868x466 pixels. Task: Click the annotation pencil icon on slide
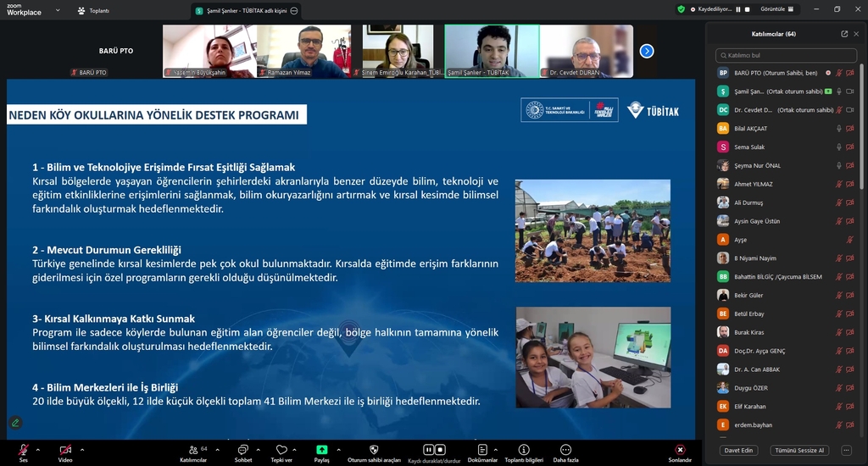click(x=15, y=422)
